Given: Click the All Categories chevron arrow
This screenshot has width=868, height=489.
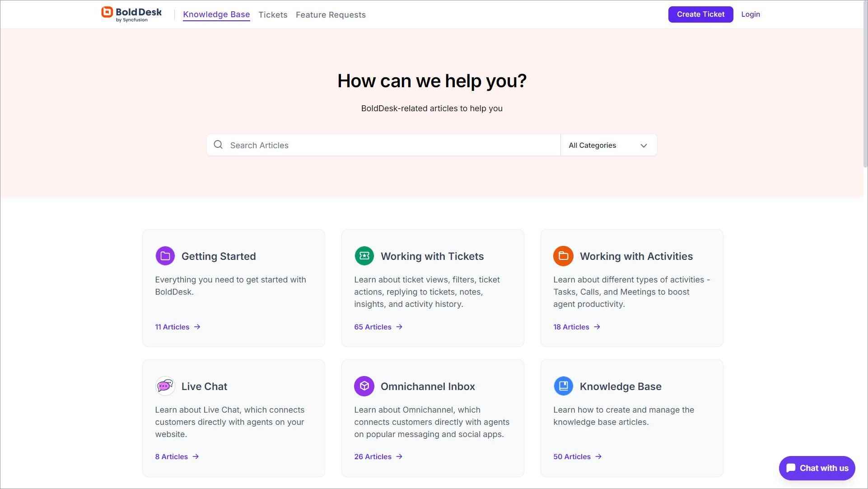Looking at the screenshot, I should coord(644,146).
